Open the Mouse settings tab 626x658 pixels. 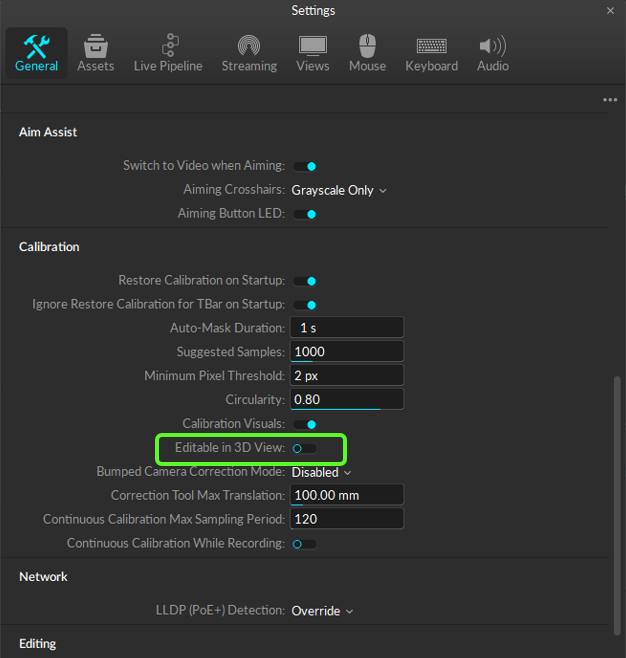[x=368, y=53]
